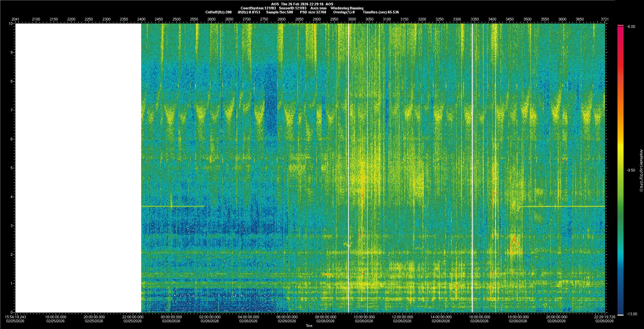Select the frequency axis label '6'
The image size is (644, 329).
click(x=12, y=139)
